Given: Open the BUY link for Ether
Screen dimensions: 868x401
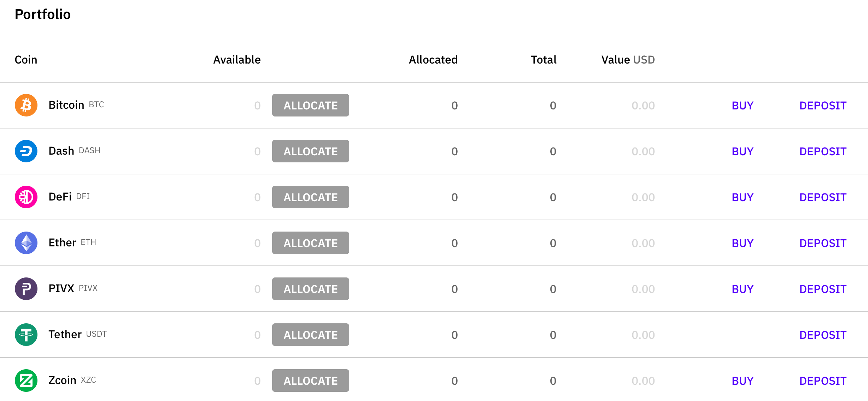Looking at the screenshot, I should point(742,243).
